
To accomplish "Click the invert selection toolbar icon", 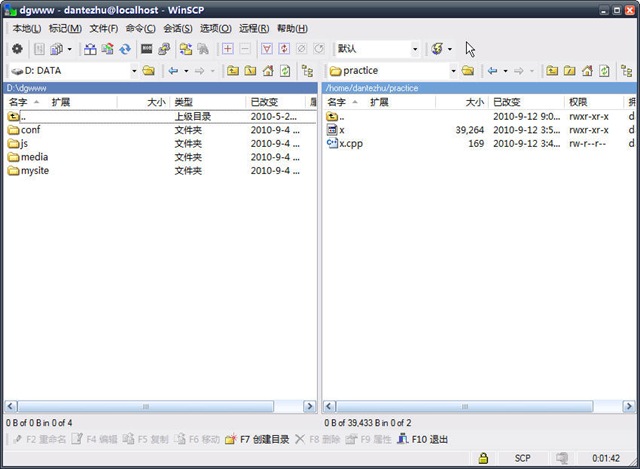I will click(284, 49).
